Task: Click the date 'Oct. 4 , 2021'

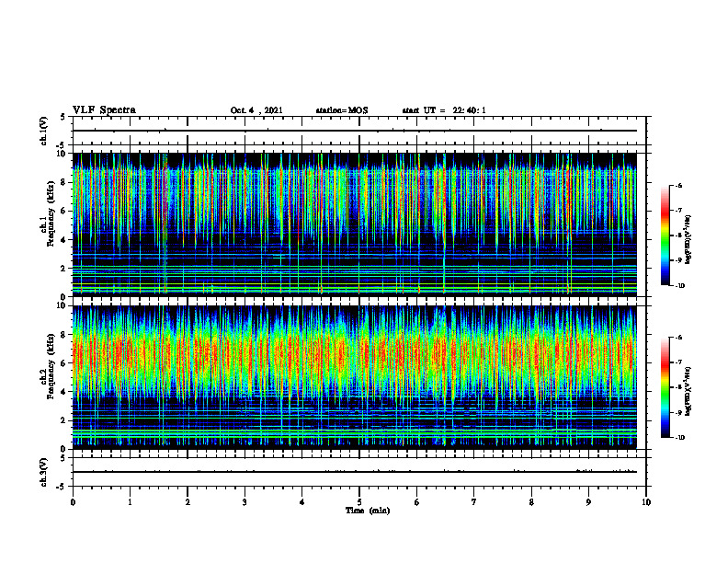Action: pyautogui.click(x=256, y=110)
